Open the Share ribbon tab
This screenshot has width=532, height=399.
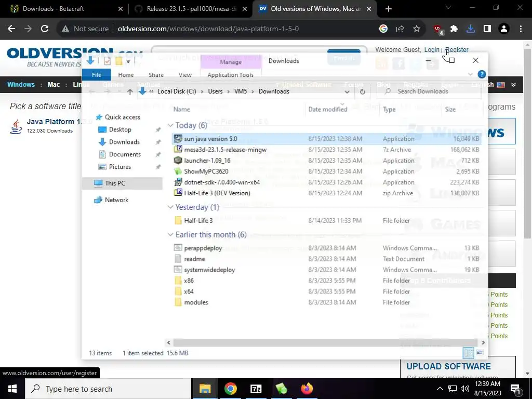pos(156,75)
